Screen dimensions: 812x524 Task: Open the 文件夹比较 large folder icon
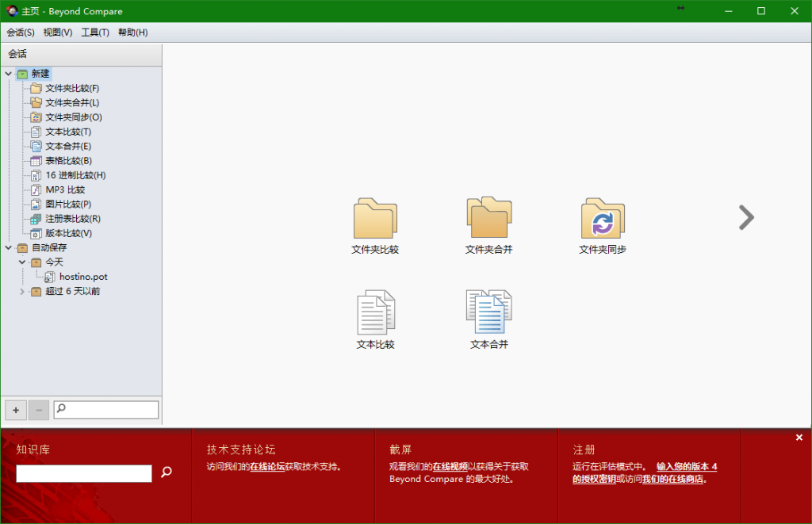tap(375, 219)
